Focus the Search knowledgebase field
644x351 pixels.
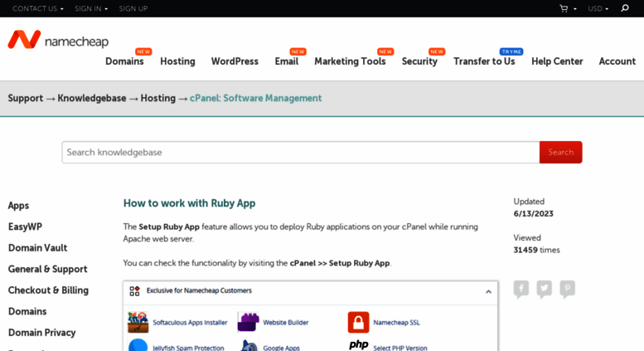click(x=301, y=152)
